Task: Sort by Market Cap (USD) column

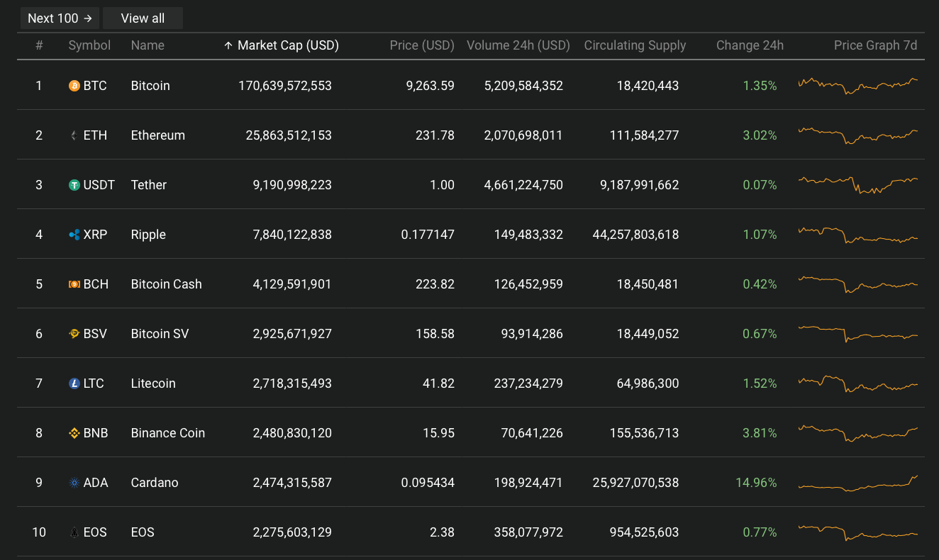Action: 282,45
